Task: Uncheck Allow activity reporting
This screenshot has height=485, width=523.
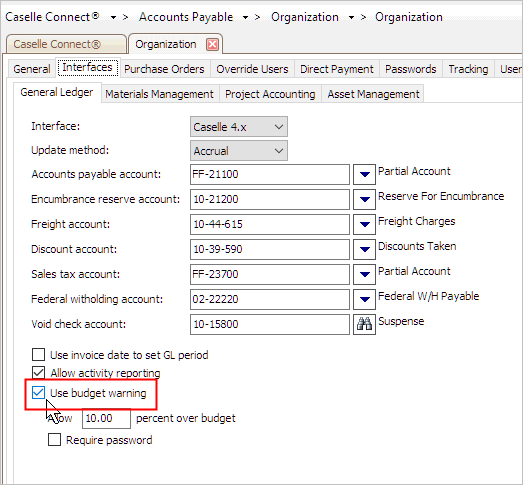Action: pyautogui.click(x=38, y=373)
